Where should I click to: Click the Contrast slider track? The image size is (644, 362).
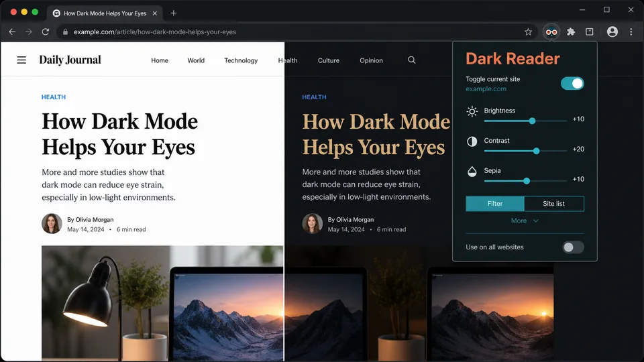pos(525,151)
